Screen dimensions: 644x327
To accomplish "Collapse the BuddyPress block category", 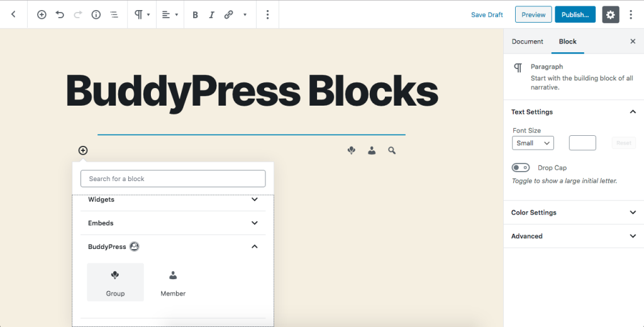I will tap(173, 247).
